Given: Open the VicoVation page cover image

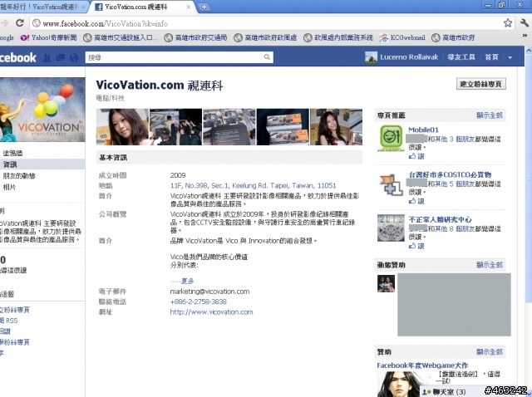Looking at the screenshot, I should coord(42,110).
